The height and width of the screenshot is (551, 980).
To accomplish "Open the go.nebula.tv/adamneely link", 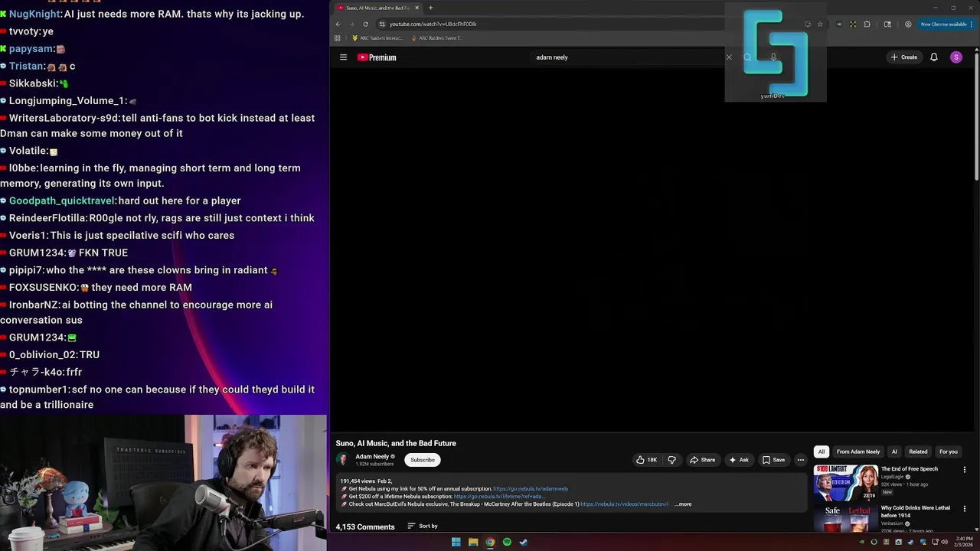I will pos(531,488).
